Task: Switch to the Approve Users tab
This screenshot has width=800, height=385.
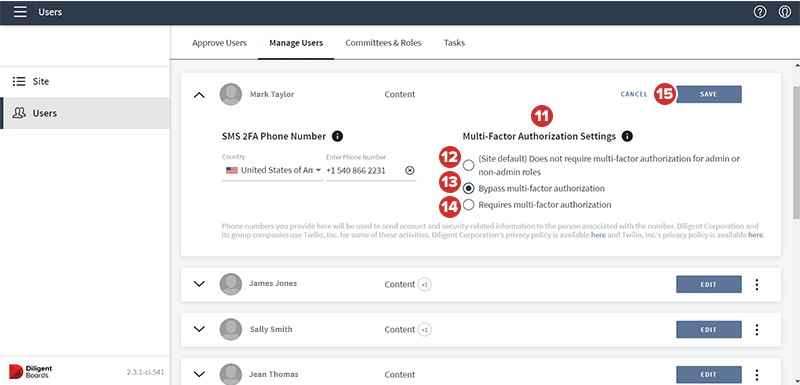Action: click(x=219, y=43)
